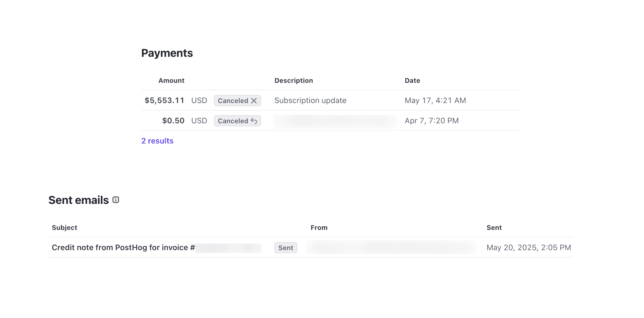The width and height of the screenshot is (644, 318).
Task: Click the refund arrow in the second Canceled badge
Action: pyautogui.click(x=254, y=121)
